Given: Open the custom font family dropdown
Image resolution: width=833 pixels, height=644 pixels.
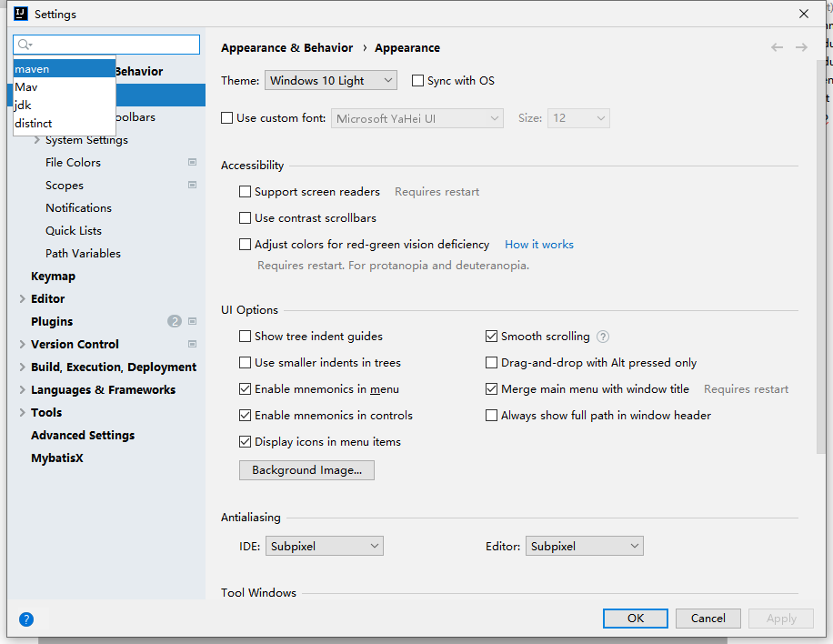Looking at the screenshot, I should pos(417,118).
